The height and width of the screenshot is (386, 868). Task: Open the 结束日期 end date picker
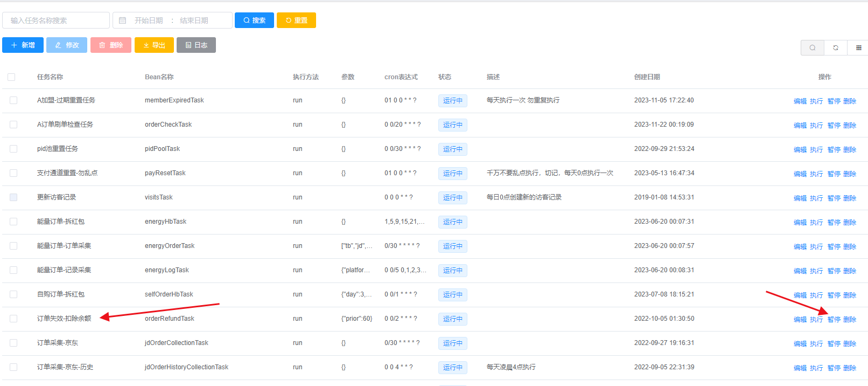pos(194,20)
